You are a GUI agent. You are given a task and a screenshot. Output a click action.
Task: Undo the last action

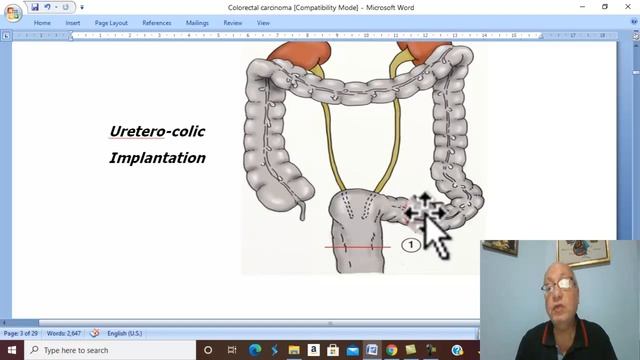pyautogui.click(x=47, y=7)
